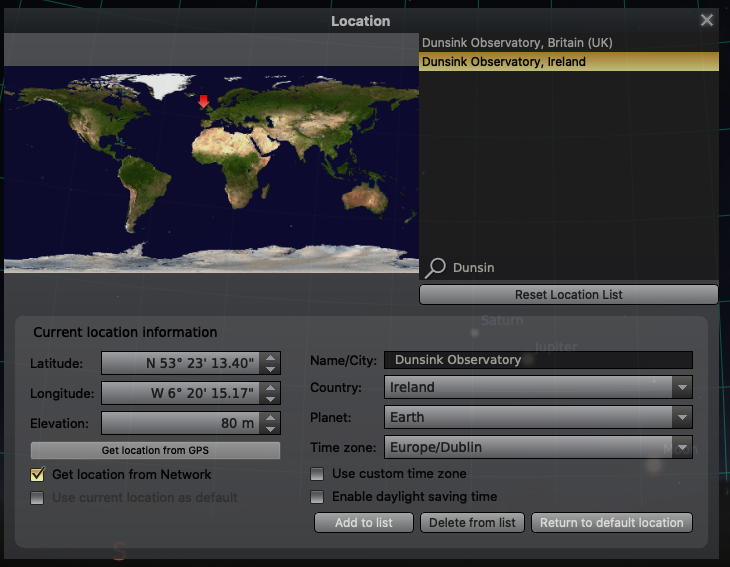Click the Latitude value field
The image size is (730, 567).
coord(181,363)
